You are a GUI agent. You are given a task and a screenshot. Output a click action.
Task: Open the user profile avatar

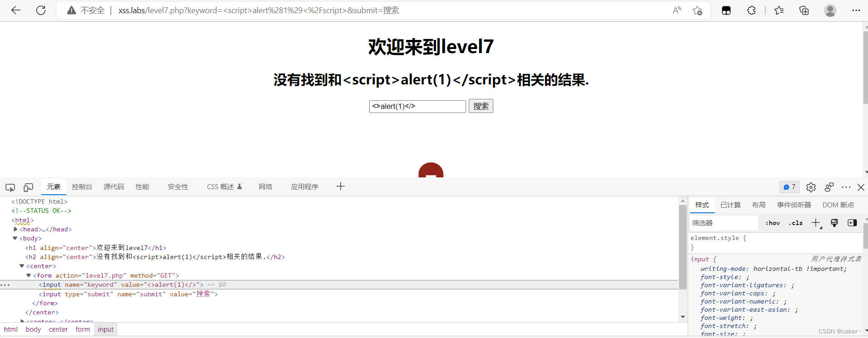tap(830, 10)
